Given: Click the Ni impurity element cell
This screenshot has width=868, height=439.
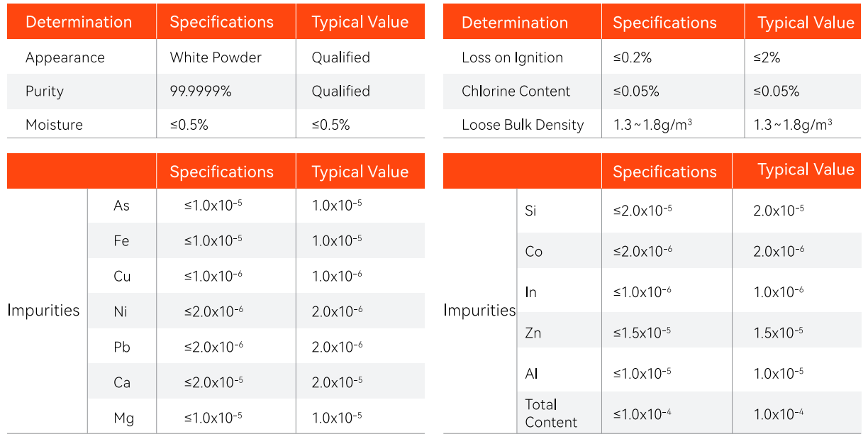Looking at the screenshot, I should click(121, 311).
